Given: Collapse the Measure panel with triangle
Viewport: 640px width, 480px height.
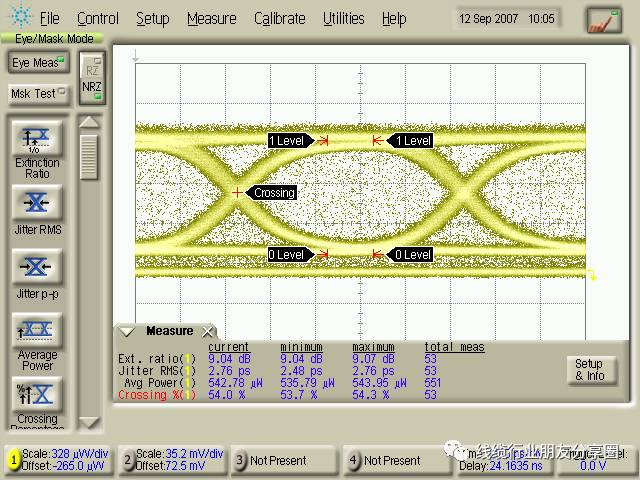Looking at the screenshot, I should (x=127, y=331).
